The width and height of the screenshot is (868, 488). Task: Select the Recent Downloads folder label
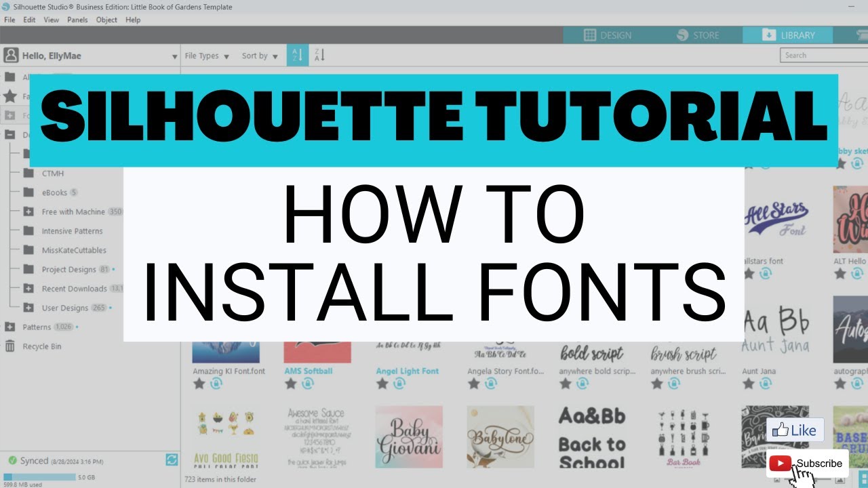75,289
